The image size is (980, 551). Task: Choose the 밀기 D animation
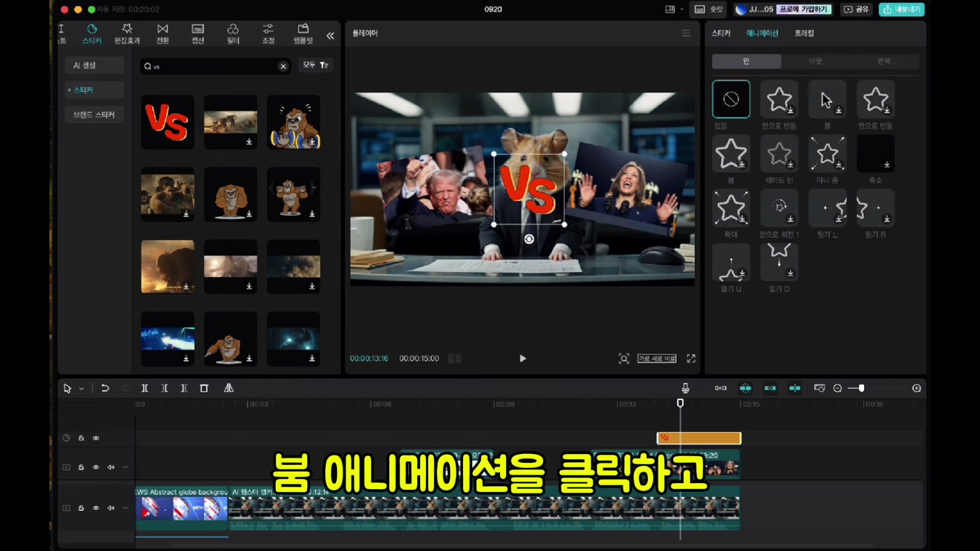click(779, 262)
